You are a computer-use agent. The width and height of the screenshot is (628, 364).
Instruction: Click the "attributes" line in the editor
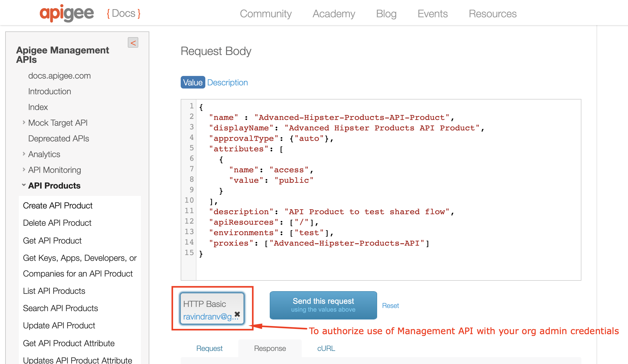coord(246,149)
